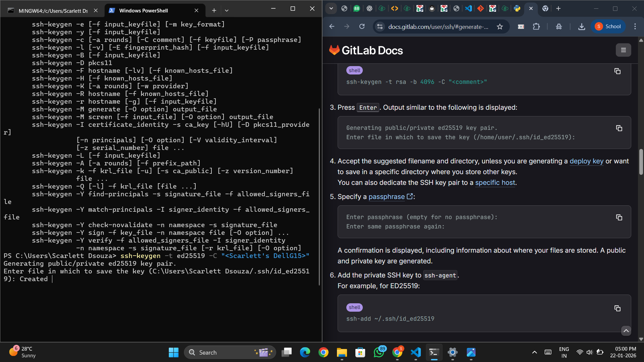
Task: Copy the 'Enter passphrase' output block
Action: [619, 217]
